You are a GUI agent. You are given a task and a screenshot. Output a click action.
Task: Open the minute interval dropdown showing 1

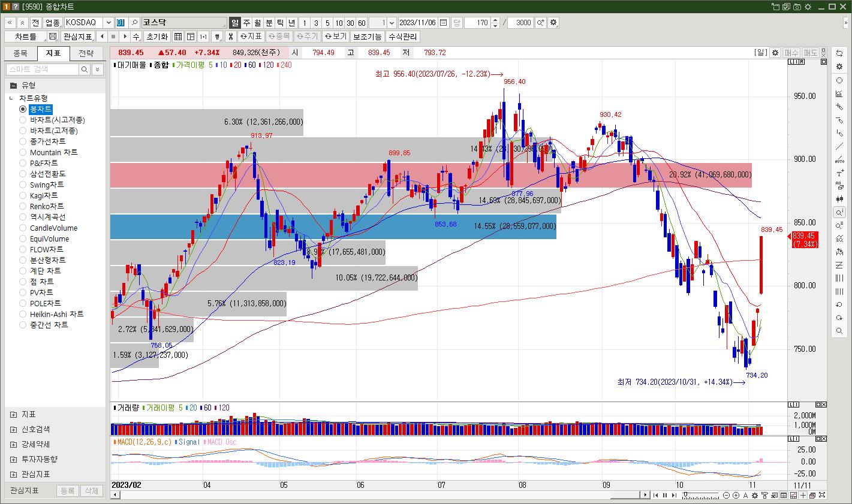[392, 23]
